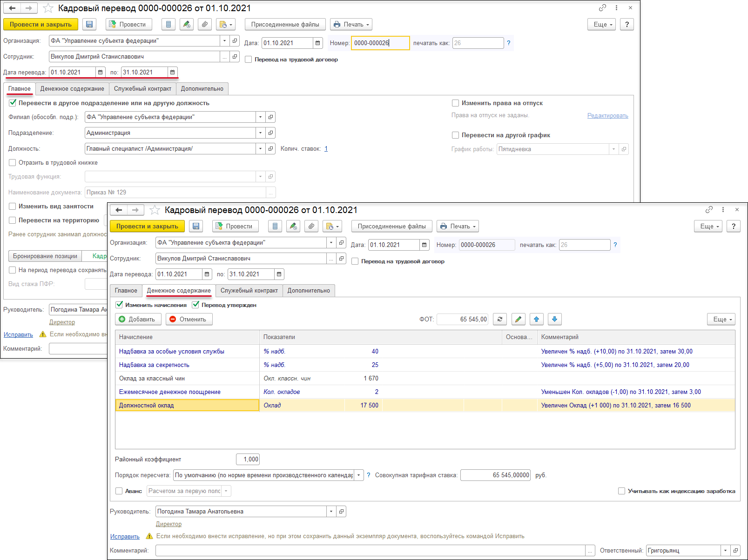This screenshot has height=560, width=748.
Task: Enable 'Изменить права на отпуск' checkbox
Action: click(x=455, y=103)
